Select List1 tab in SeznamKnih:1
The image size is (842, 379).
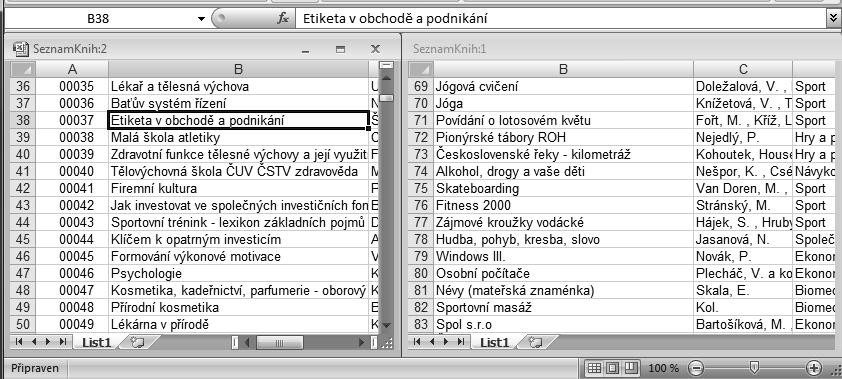494,342
